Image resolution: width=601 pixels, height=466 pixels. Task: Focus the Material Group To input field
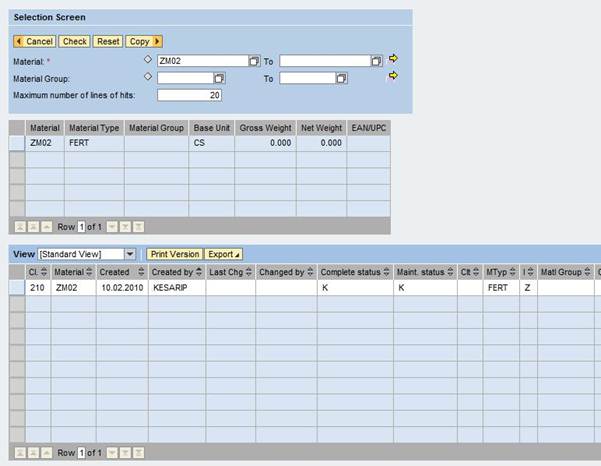(308, 78)
